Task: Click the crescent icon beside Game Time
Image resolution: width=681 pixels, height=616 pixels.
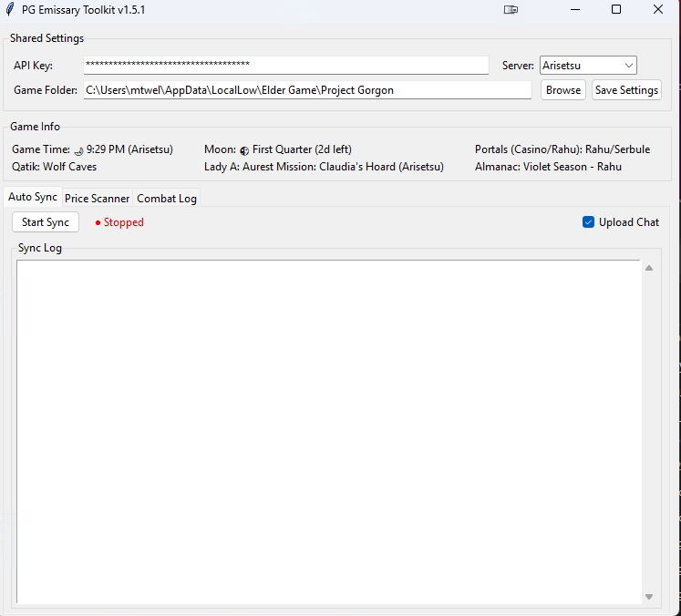Action: [x=78, y=150]
